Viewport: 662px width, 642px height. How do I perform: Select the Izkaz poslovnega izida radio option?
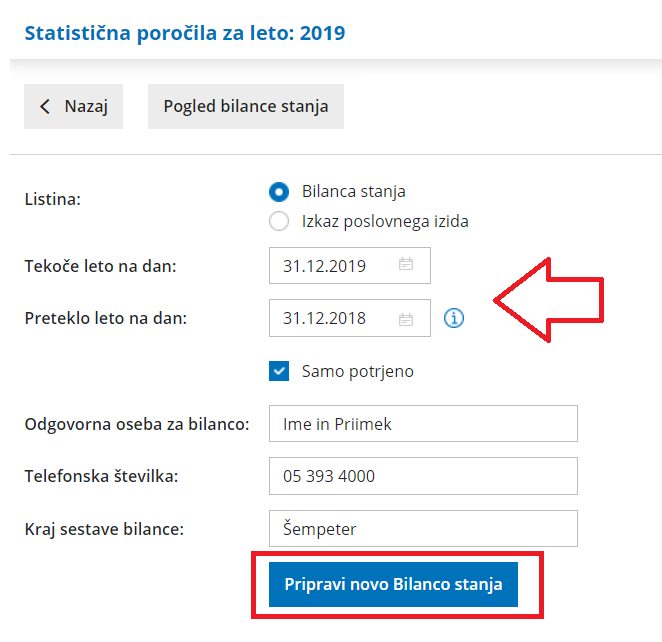coord(279,221)
